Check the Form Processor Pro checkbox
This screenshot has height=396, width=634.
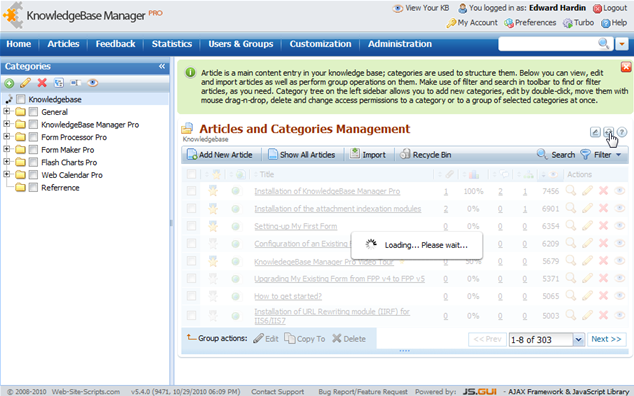click(x=34, y=137)
